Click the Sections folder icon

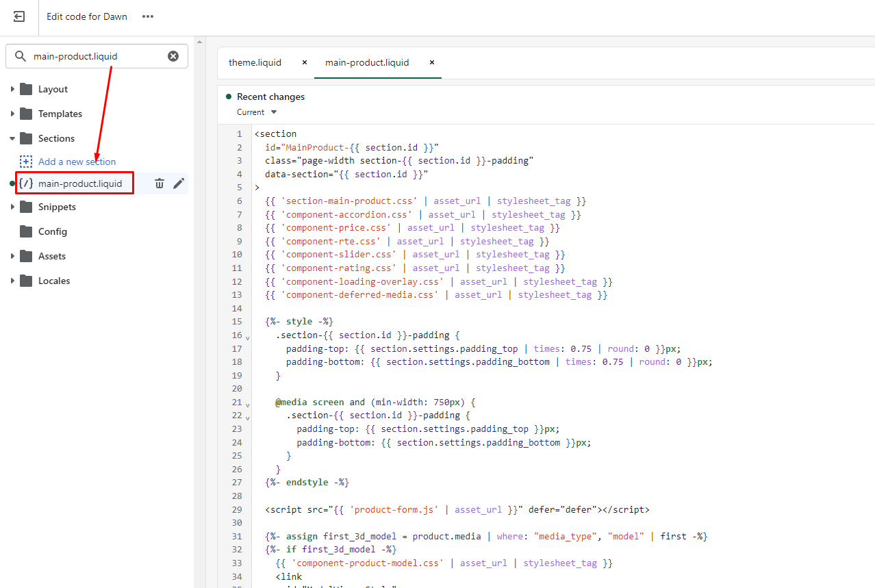coord(26,138)
